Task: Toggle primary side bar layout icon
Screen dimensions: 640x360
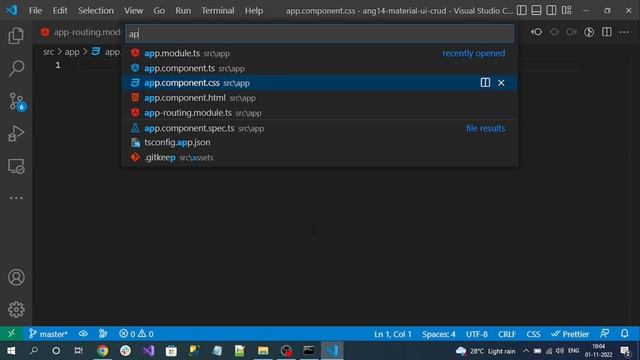Action: (x=522, y=10)
